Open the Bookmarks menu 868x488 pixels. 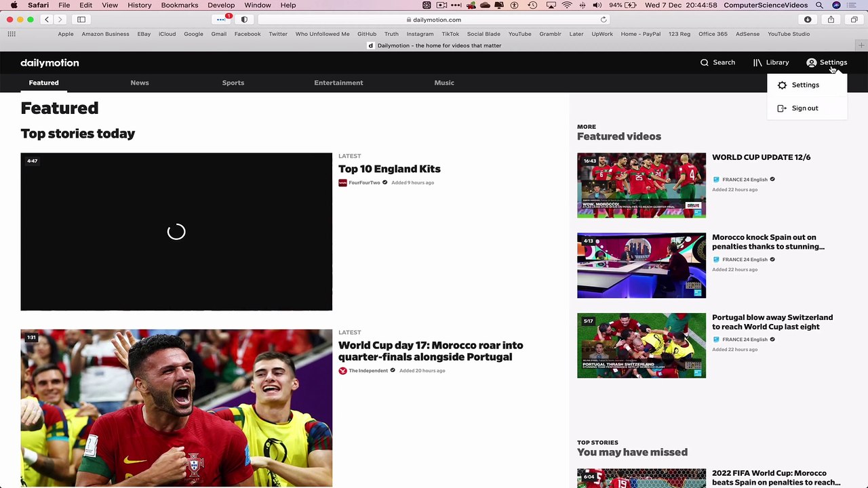(180, 5)
